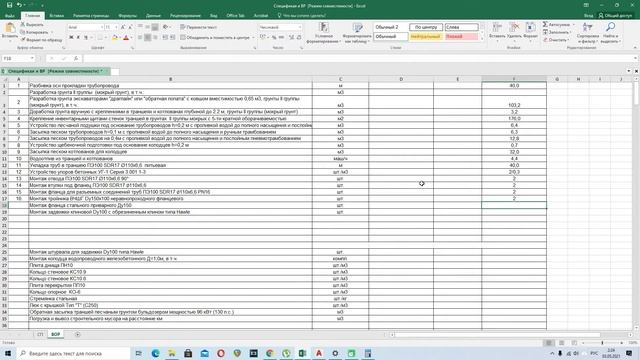The height and width of the screenshot is (360, 640).
Task: Toggle italic formatting
Action: coord(78,38)
